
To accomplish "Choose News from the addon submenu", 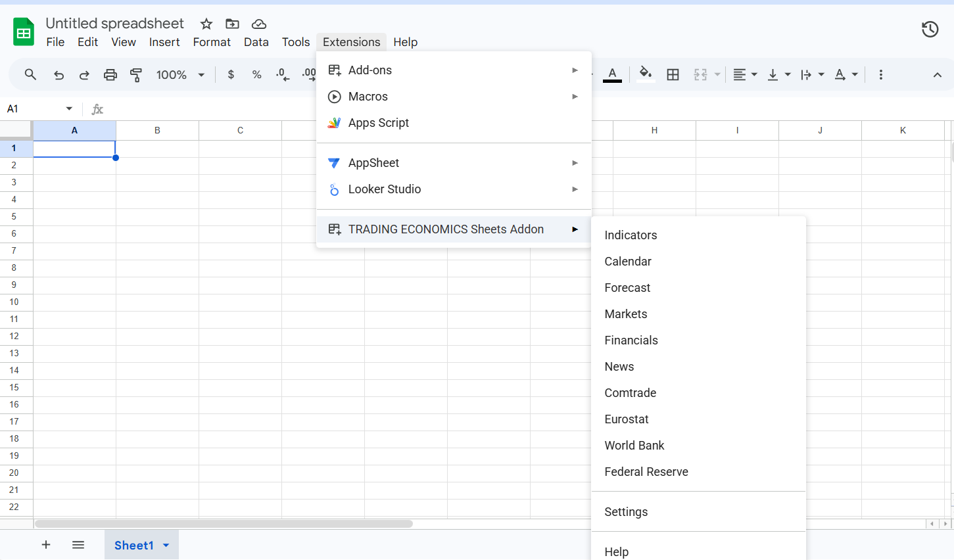I will (x=698, y=367).
